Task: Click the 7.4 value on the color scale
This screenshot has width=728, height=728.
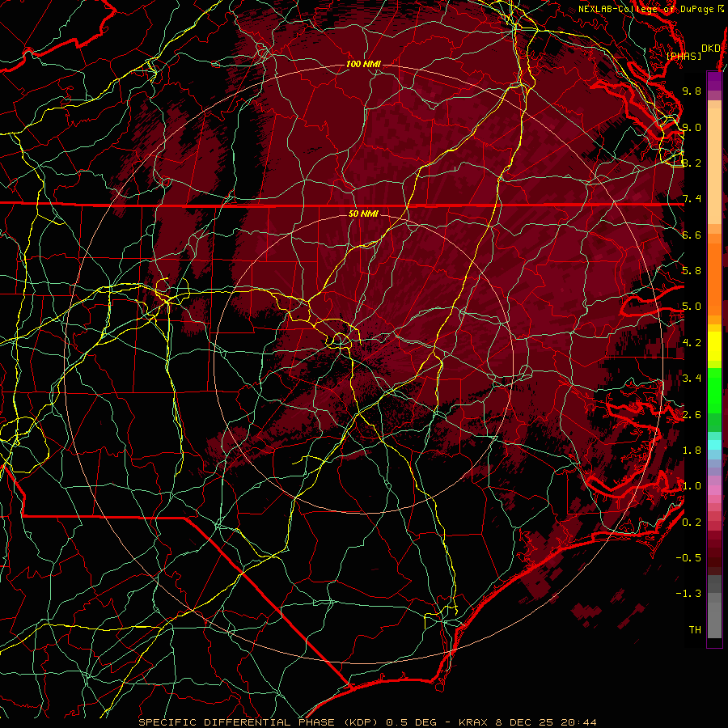Action: [x=692, y=199]
